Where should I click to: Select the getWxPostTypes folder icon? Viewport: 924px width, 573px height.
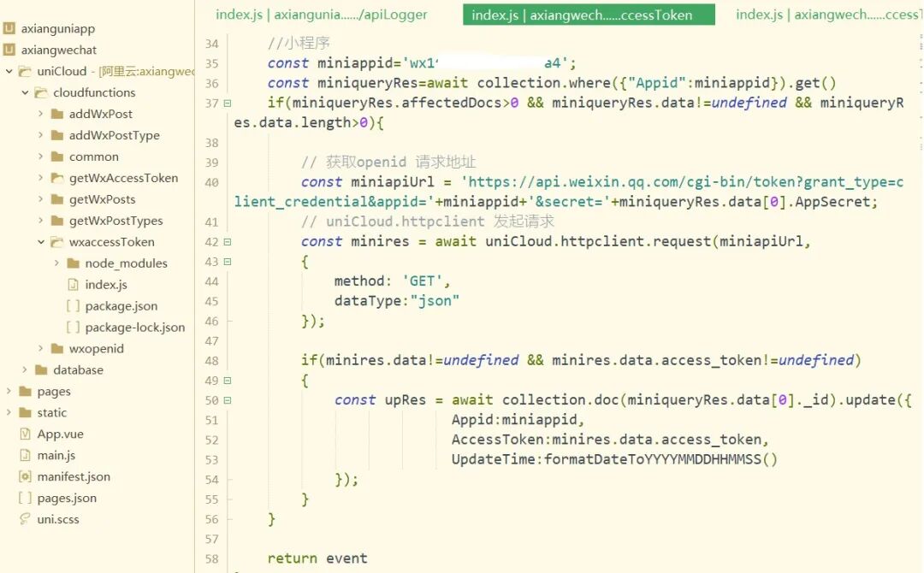point(57,221)
